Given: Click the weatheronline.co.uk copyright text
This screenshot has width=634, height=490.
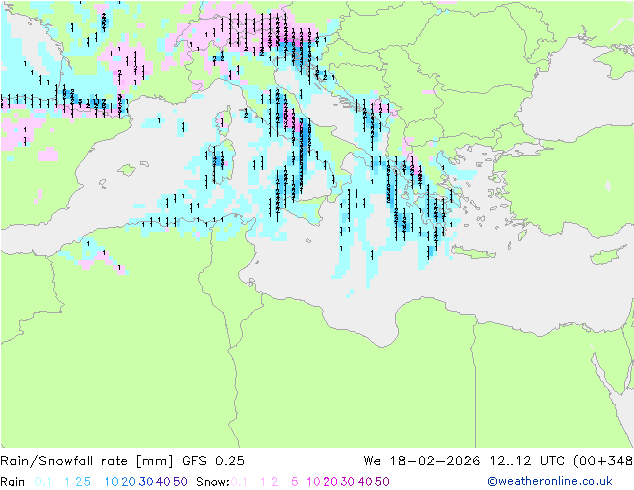Looking at the screenshot, I should point(550,481).
